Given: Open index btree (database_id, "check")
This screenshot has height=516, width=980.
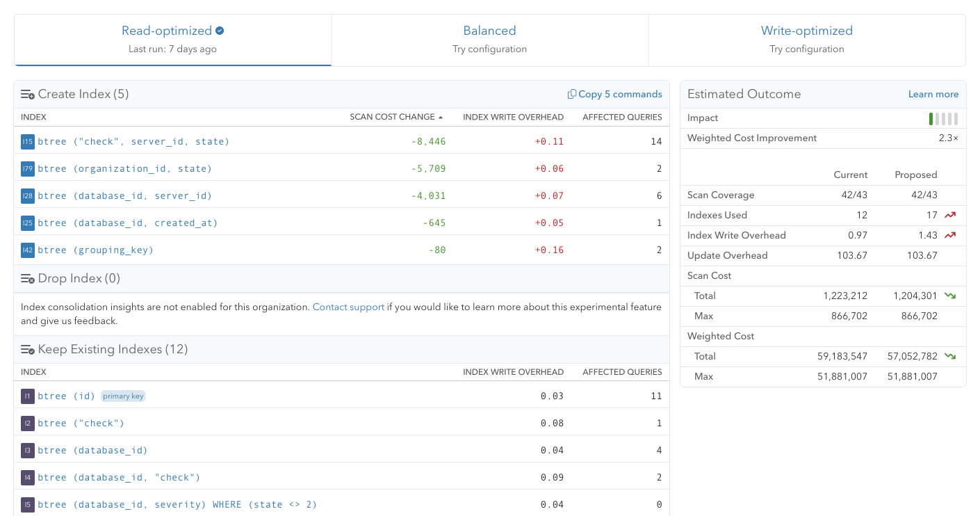Looking at the screenshot, I should point(119,478).
